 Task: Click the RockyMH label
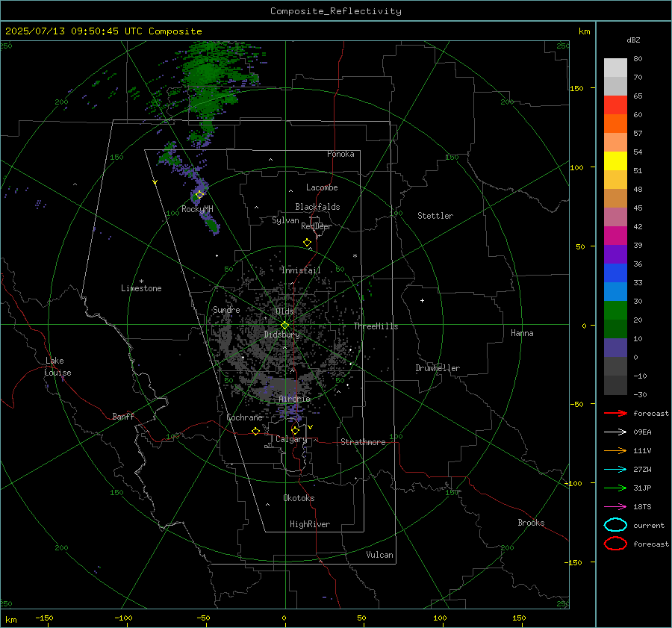pos(197,209)
